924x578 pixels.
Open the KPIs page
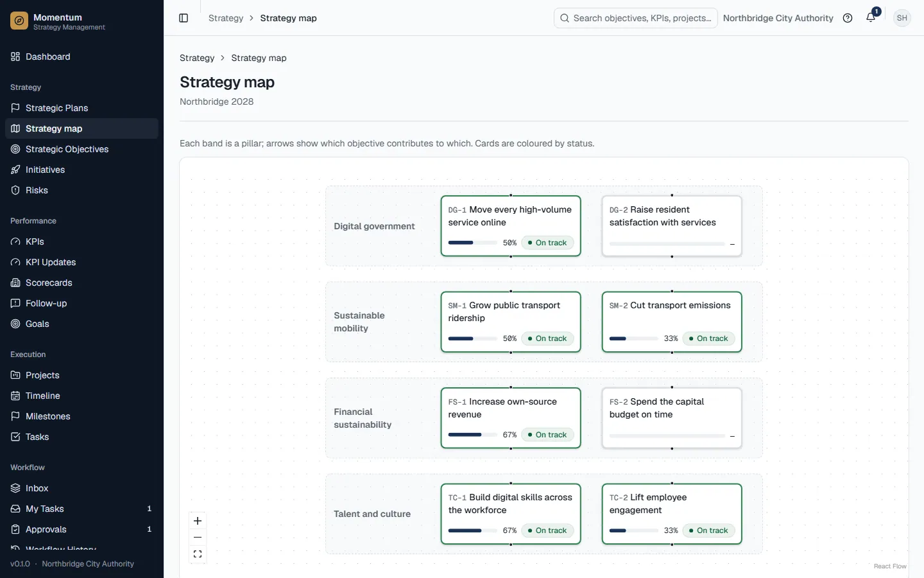click(81, 241)
